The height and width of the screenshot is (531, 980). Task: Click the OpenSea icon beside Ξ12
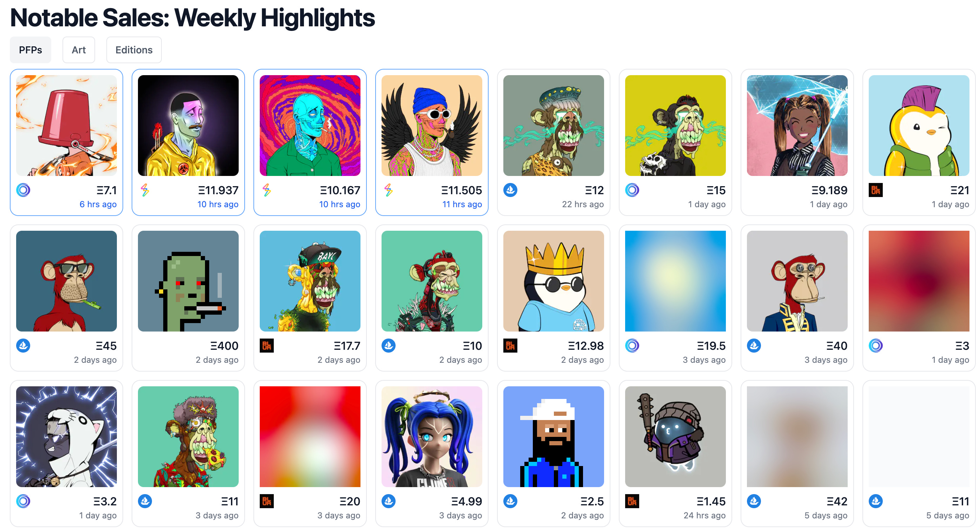pos(510,190)
